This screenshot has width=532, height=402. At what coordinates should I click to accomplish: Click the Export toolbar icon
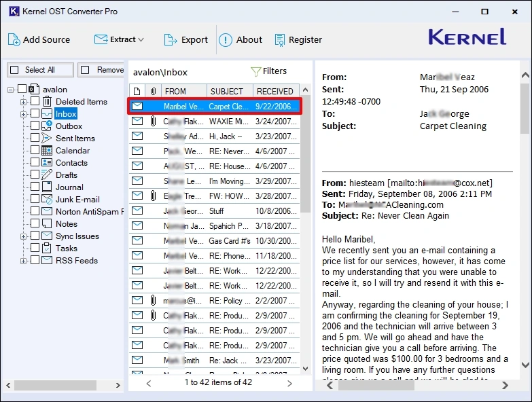click(171, 39)
